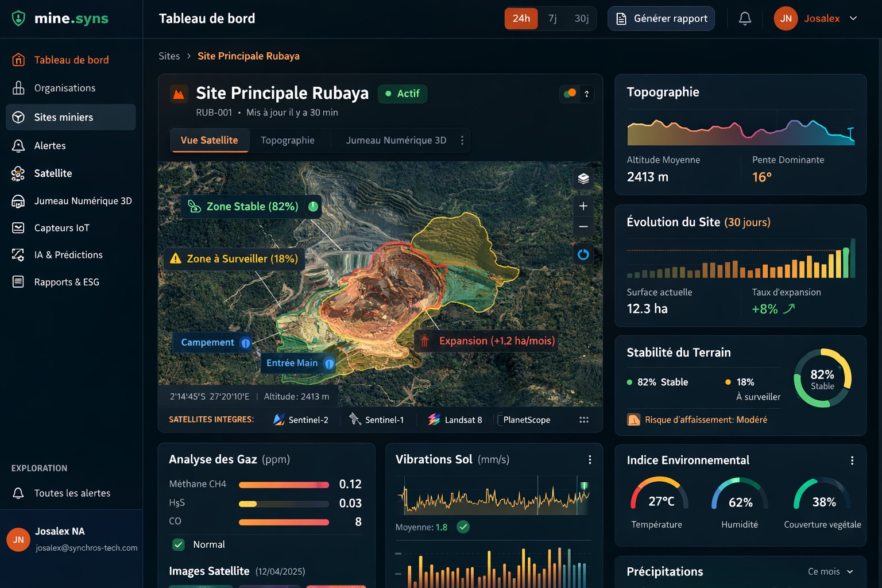The image size is (882, 588).
Task: Open Rapports & ESG section
Action: point(67,281)
